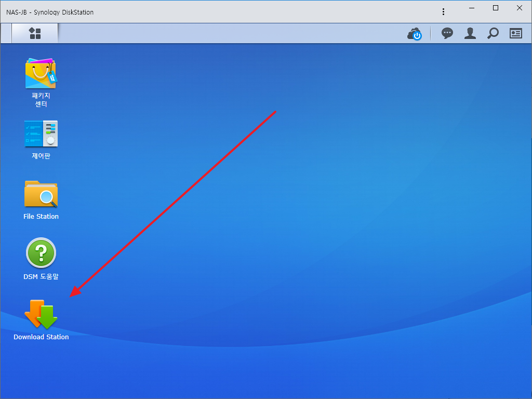Screen dimensions: 532x399
Task: Minimize the NAS-JB DiskStation window
Action: [472, 8]
